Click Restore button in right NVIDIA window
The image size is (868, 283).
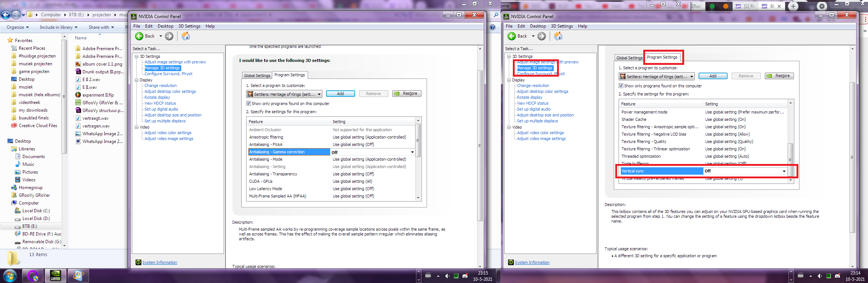tap(779, 76)
